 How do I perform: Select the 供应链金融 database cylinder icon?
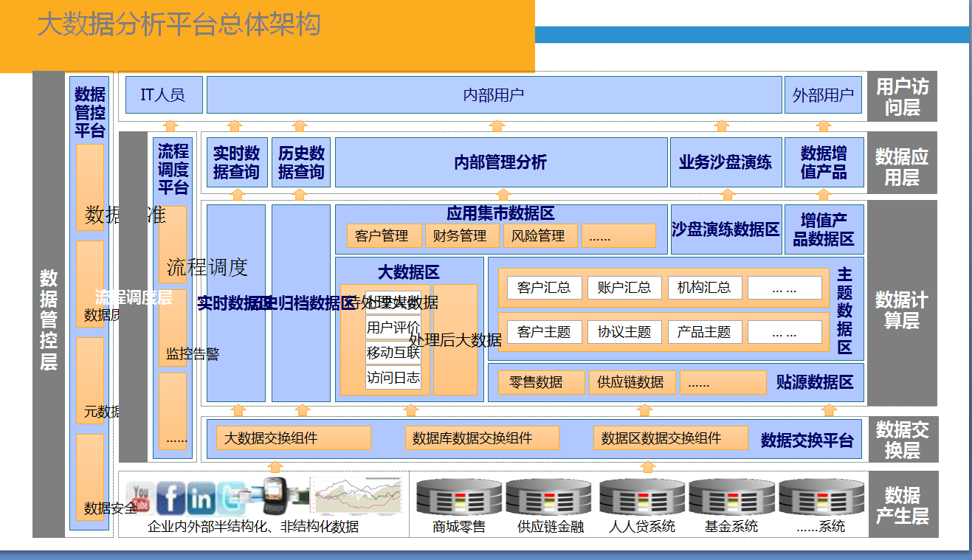click(548, 497)
